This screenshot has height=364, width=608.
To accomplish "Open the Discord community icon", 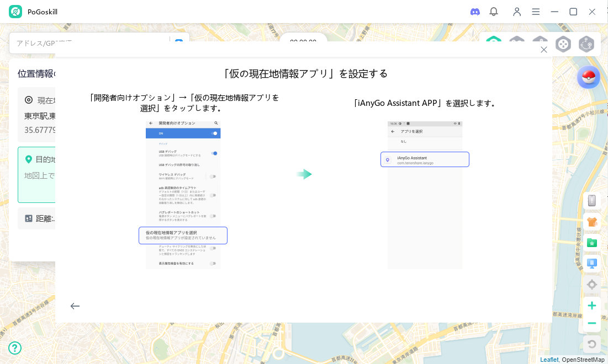I will 475,12.
